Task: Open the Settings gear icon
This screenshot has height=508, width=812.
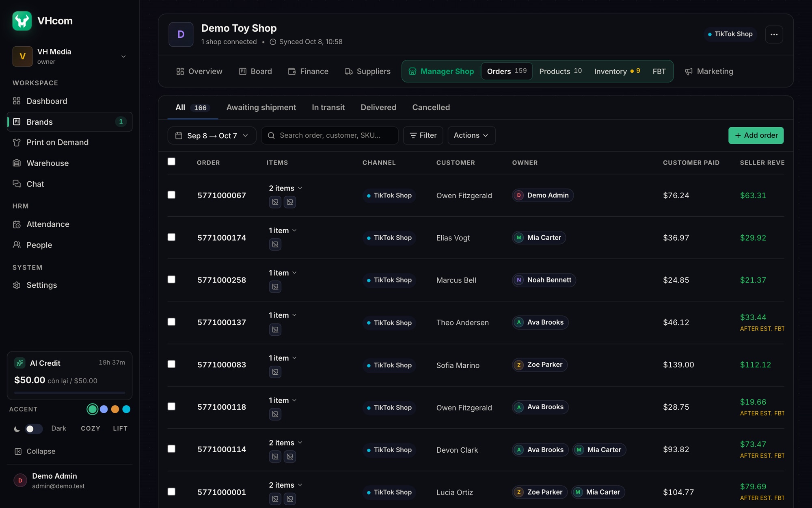Action: coord(17,285)
